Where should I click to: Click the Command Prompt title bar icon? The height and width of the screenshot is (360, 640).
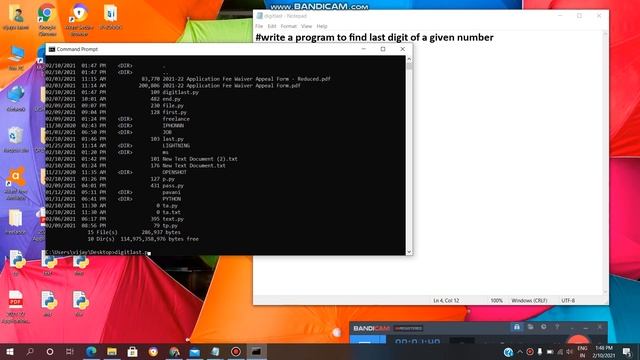click(52, 49)
